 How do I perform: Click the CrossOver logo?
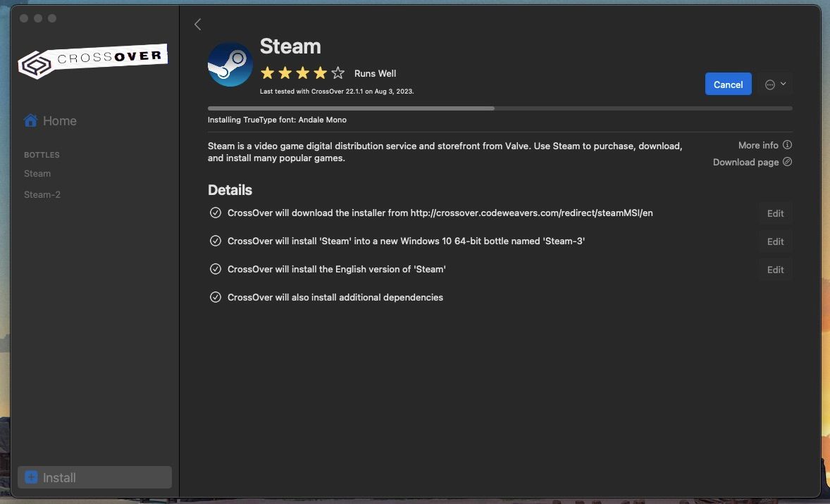92,58
